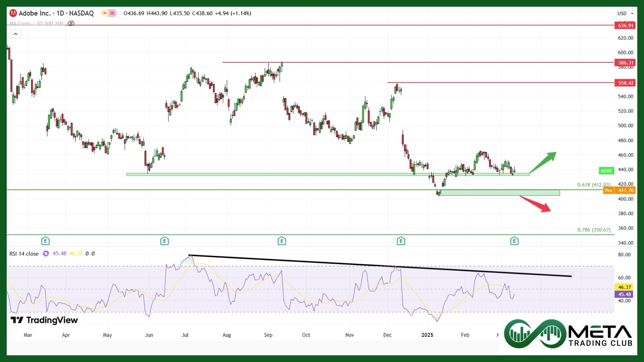
Task: Click the RSI refresh circle icon
Action: coord(46,254)
